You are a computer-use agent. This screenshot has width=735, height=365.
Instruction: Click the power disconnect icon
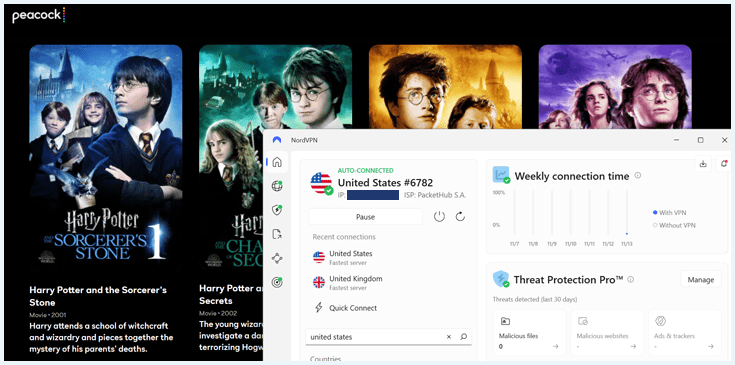click(x=439, y=216)
